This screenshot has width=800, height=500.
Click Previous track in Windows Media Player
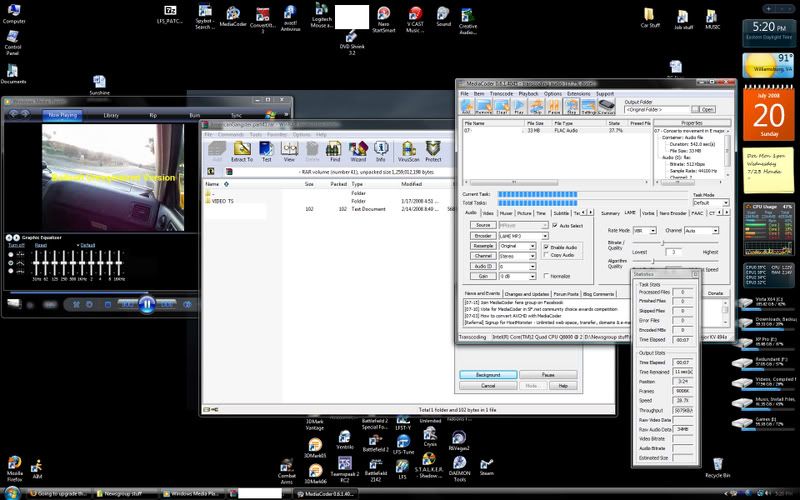pos(127,305)
